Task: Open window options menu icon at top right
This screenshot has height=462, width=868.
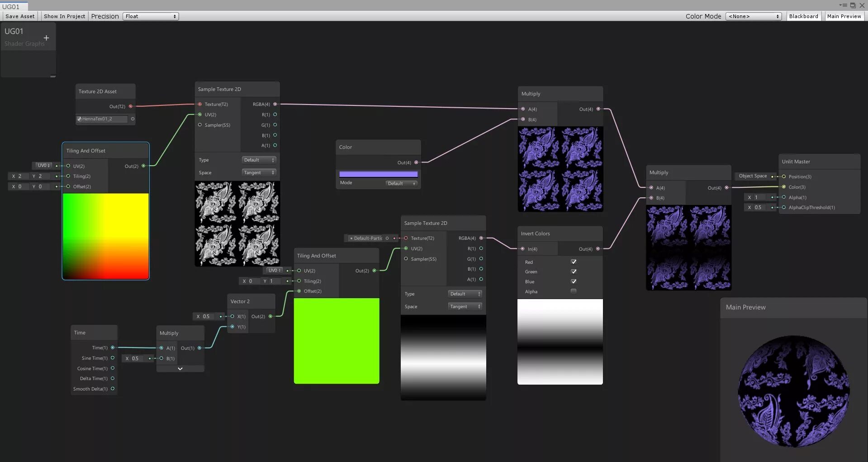Action: tap(843, 5)
